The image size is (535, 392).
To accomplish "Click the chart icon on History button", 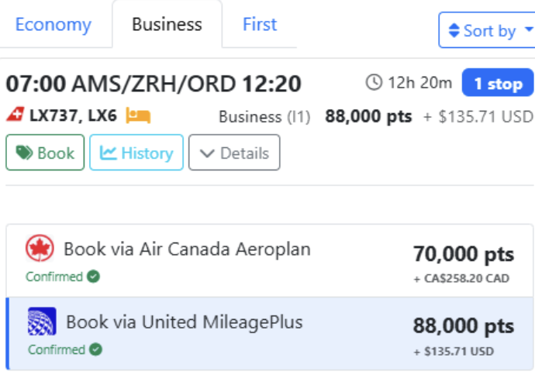I will [x=109, y=153].
